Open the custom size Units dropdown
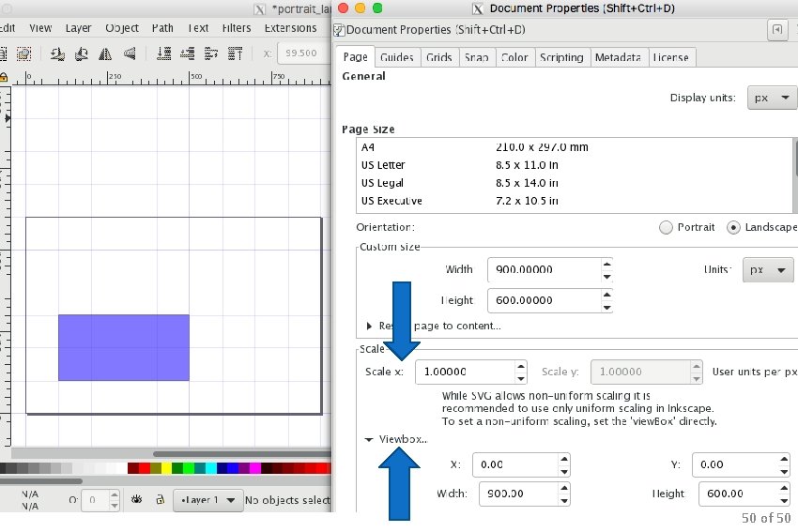 click(768, 269)
